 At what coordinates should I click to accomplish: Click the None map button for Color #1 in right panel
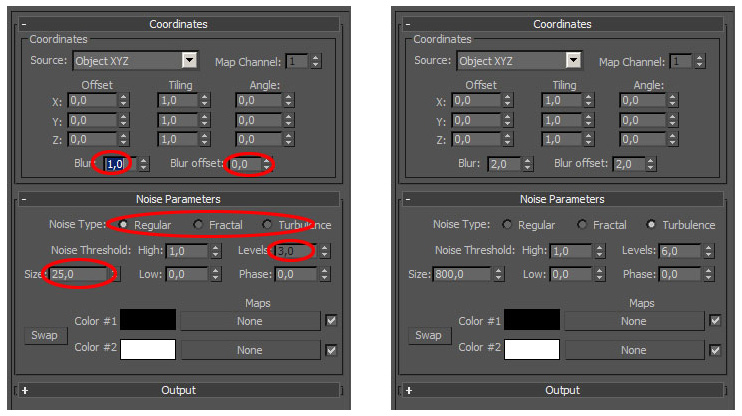point(633,321)
